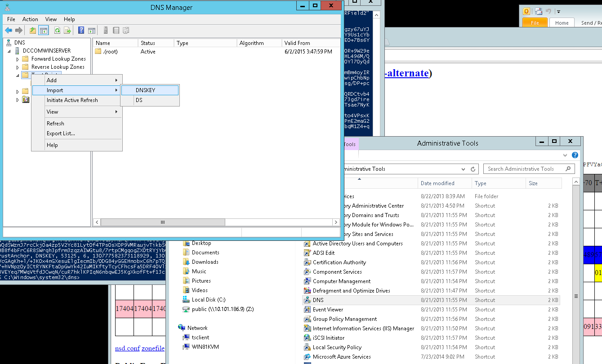Open the Add submenu arrow

[x=116, y=80]
